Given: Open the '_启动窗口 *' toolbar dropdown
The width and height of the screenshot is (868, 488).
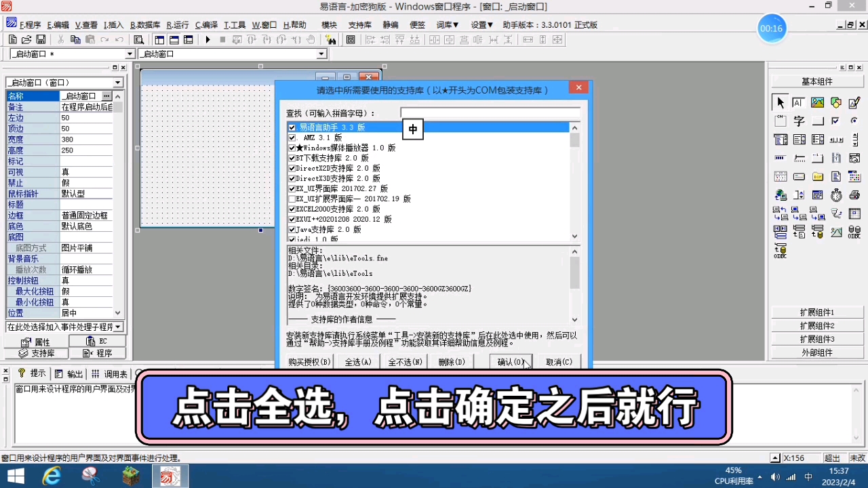Looking at the screenshot, I should [x=130, y=54].
